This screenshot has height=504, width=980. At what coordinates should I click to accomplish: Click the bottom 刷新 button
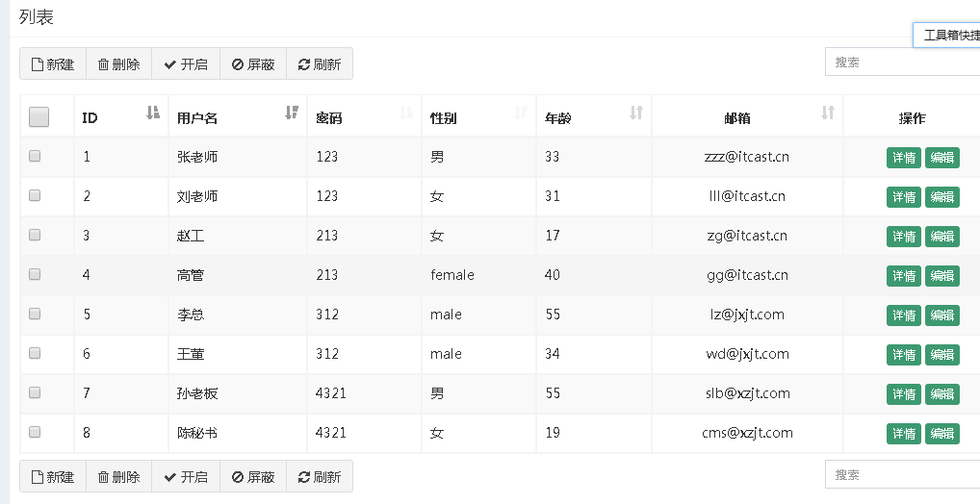coord(320,476)
